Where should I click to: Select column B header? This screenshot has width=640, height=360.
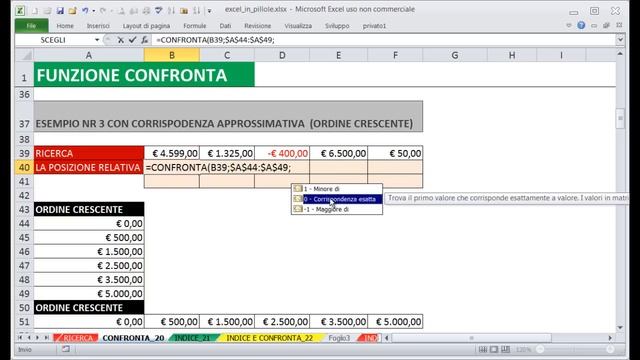[x=171, y=55]
